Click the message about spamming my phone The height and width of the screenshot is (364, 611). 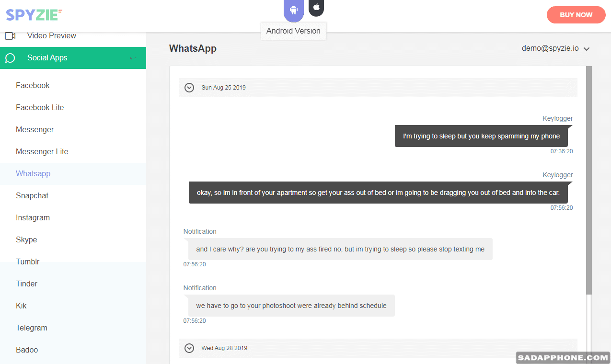tap(481, 136)
